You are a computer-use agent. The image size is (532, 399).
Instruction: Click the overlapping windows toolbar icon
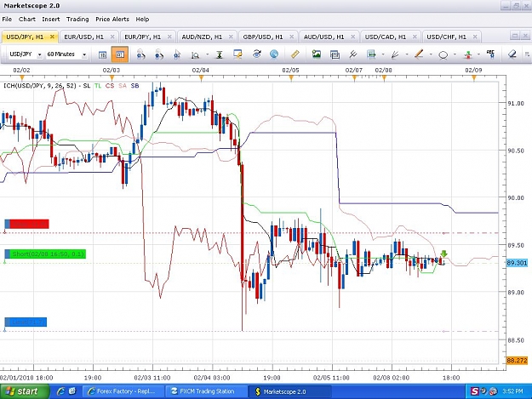pyautogui.click(x=335, y=54)
